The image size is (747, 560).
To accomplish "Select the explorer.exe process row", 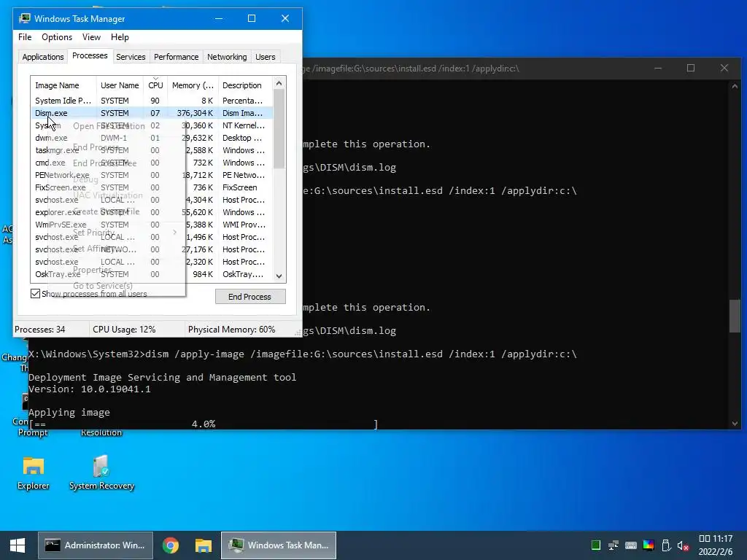I will [x=152, y=212].
